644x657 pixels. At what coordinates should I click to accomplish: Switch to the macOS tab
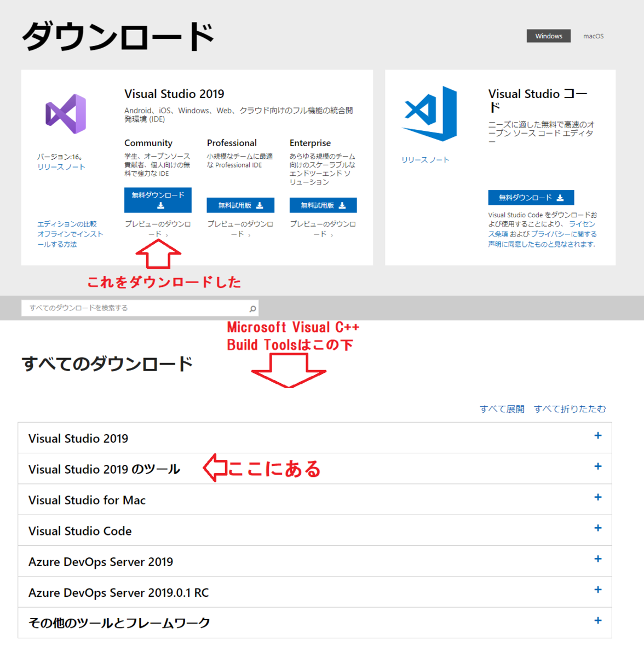pyautogui.click(x=593, y=36)
